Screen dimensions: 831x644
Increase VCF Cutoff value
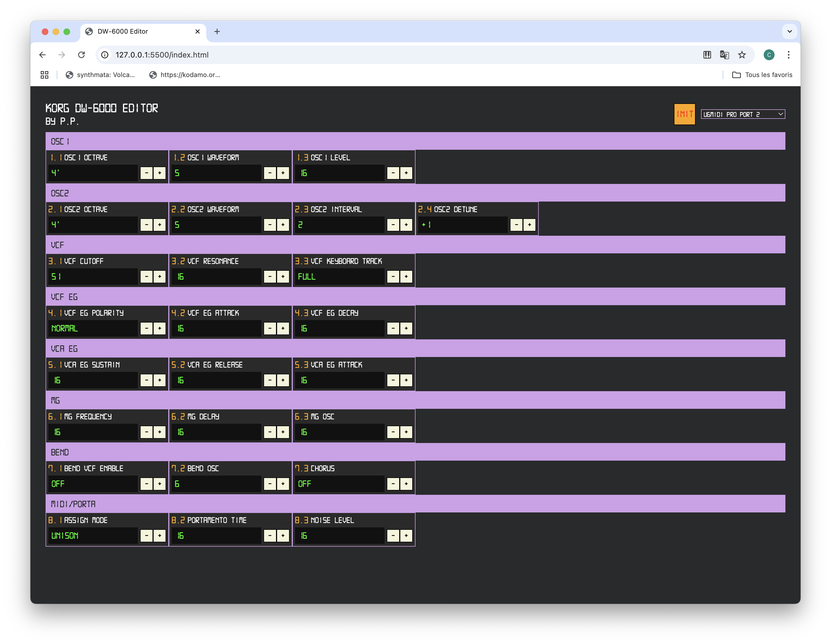pyautogui.click(x=159, y=276)
